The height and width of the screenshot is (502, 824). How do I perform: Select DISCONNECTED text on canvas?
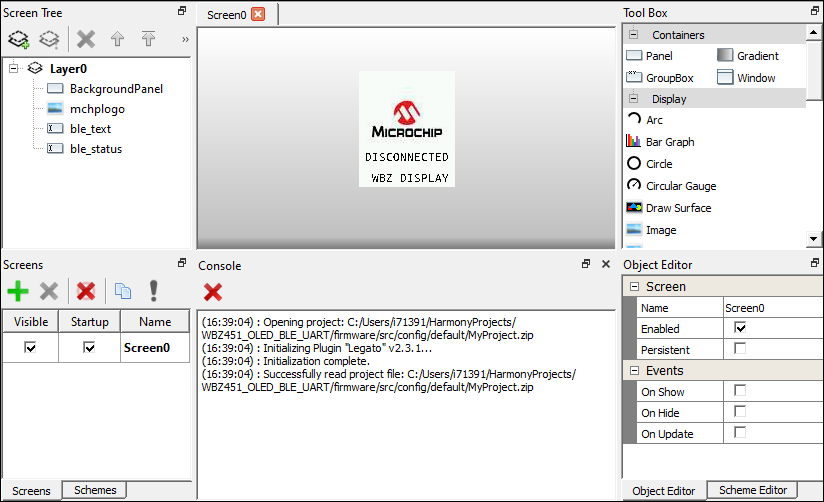(x=407, y=157)
